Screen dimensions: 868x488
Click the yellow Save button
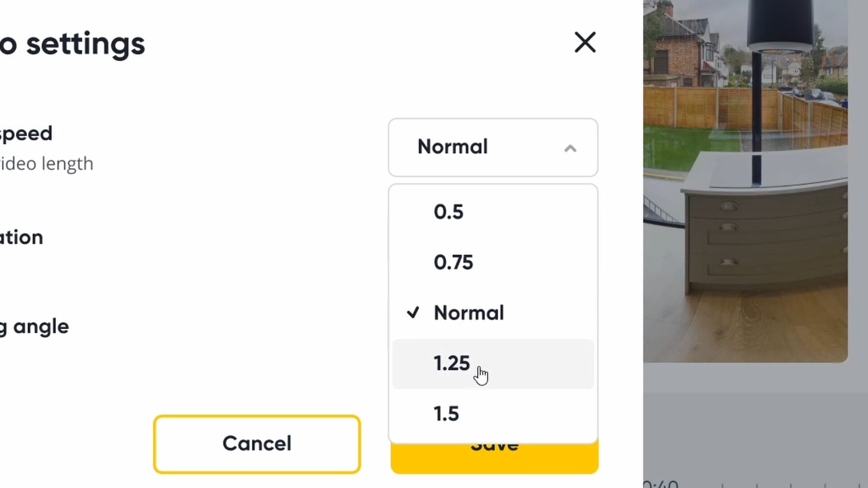tap(494, 459)
